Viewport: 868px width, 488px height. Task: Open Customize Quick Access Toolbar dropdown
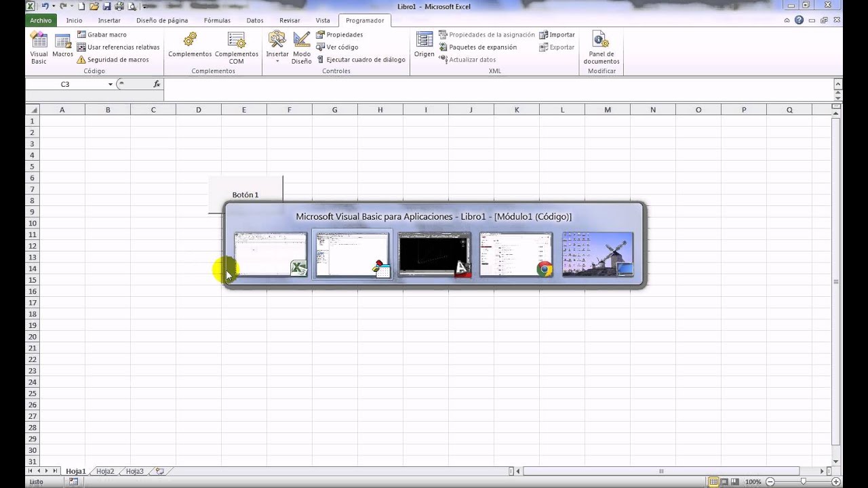(x=144, y=6)
